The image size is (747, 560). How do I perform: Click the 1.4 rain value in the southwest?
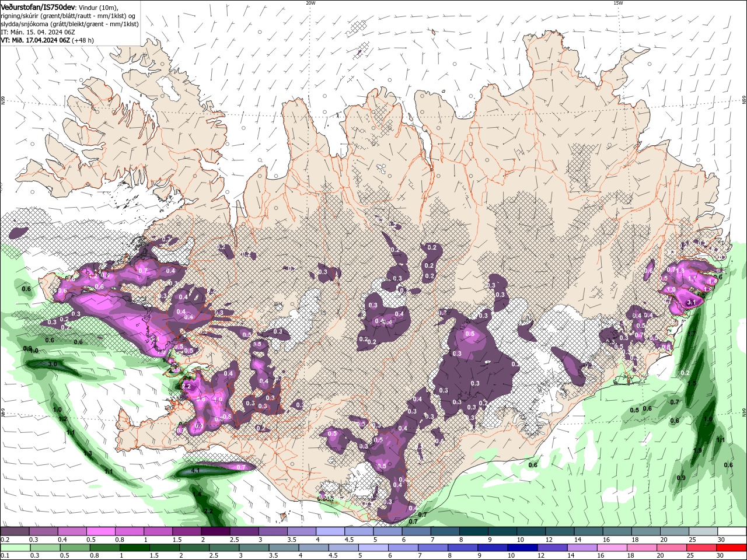pos(197,494)
